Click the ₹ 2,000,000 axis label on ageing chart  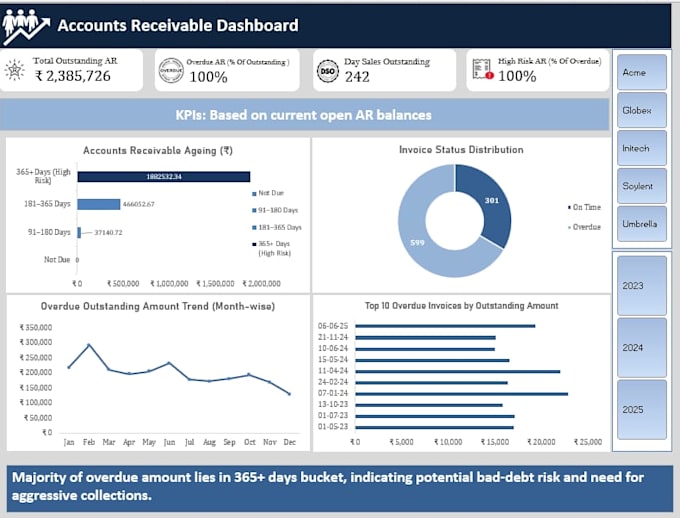pyautogui.click(x=262, y=283)
